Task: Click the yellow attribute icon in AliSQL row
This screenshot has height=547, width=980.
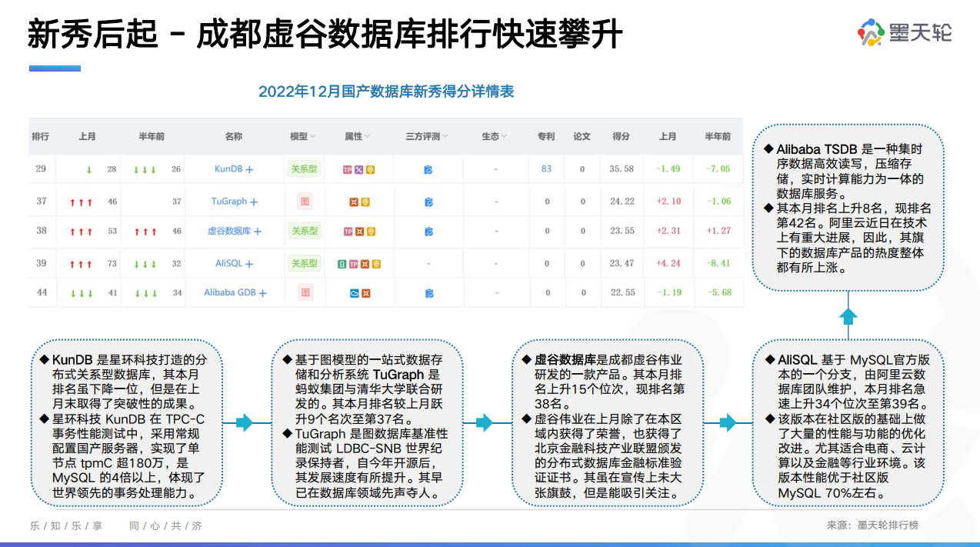Action: (x=376, y=264)
